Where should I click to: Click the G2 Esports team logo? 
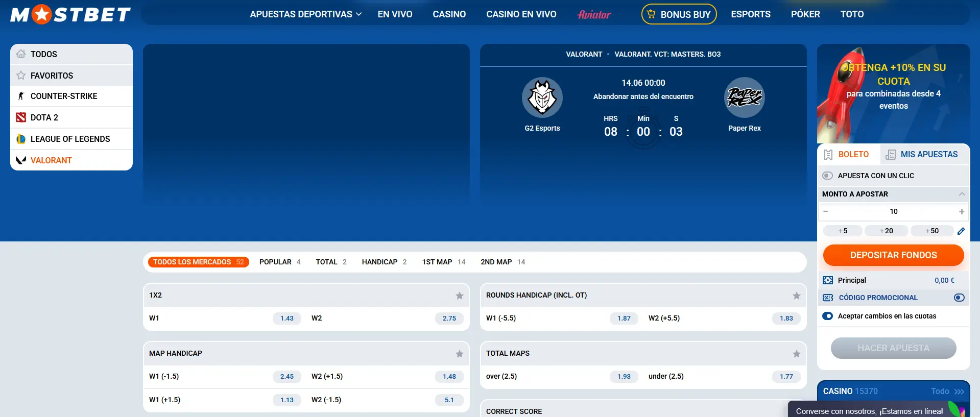[542, 97]
